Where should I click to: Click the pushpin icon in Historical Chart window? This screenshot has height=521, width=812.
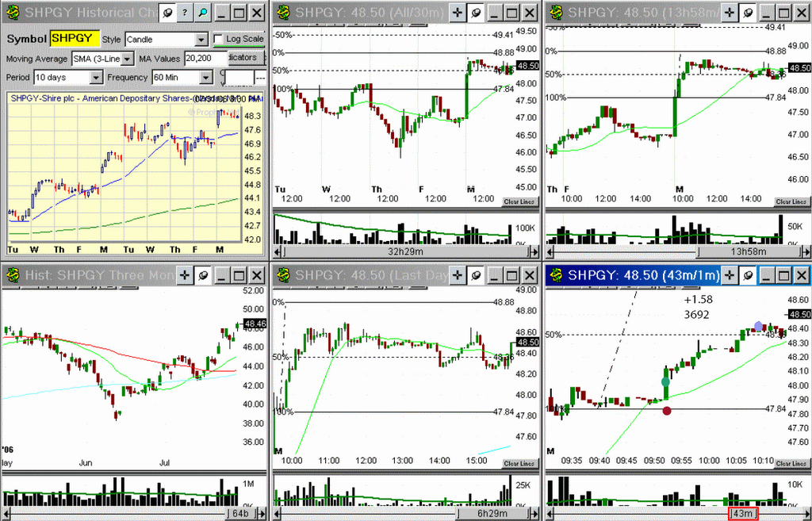pos(167,13)
